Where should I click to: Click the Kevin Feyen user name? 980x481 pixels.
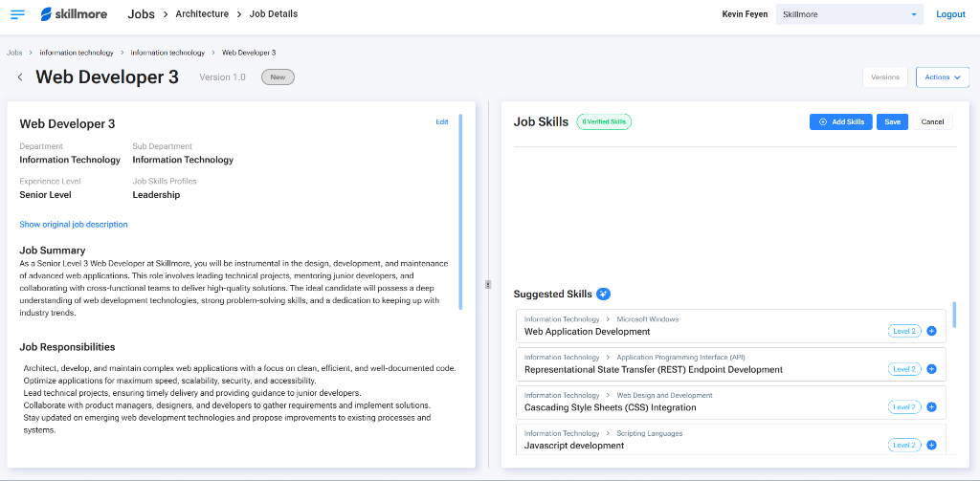point(745,14)
